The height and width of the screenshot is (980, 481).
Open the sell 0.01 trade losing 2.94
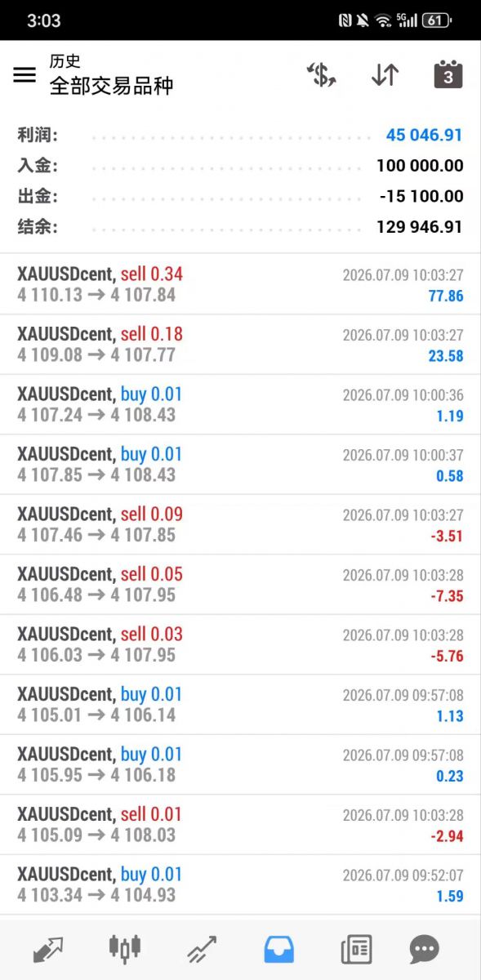click(x=240, y=825)
